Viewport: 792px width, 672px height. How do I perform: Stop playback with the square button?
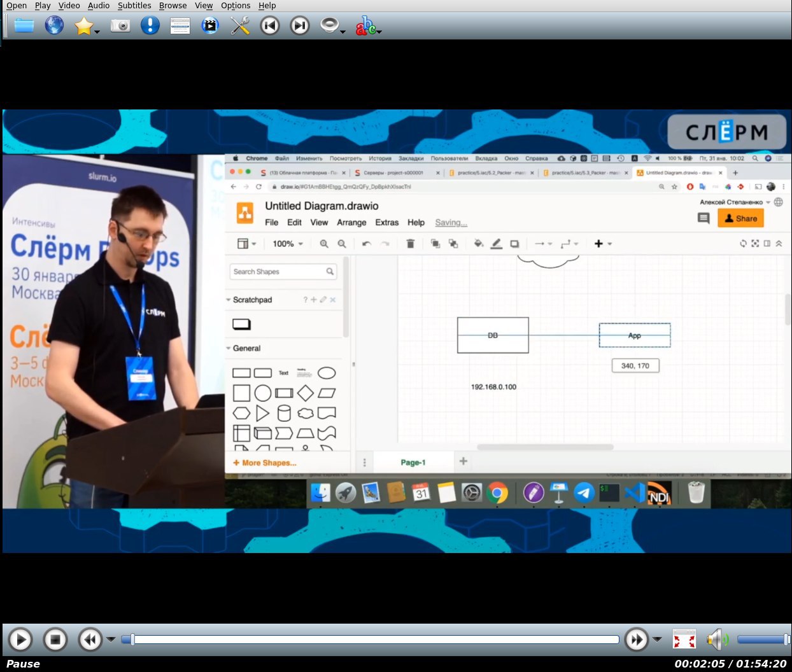pos(55,640)
